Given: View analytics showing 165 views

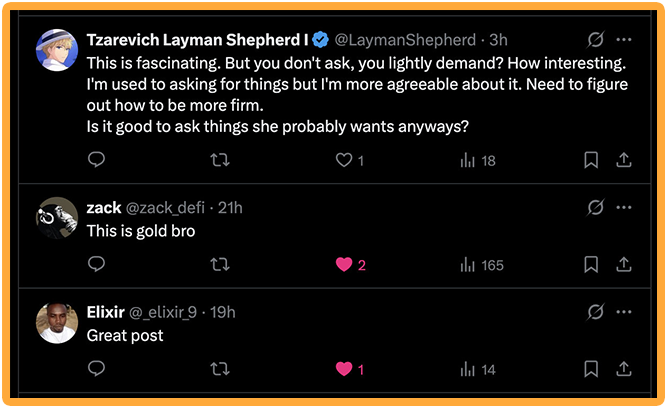Looking at the screenshot, I should [x=481, y=265].
